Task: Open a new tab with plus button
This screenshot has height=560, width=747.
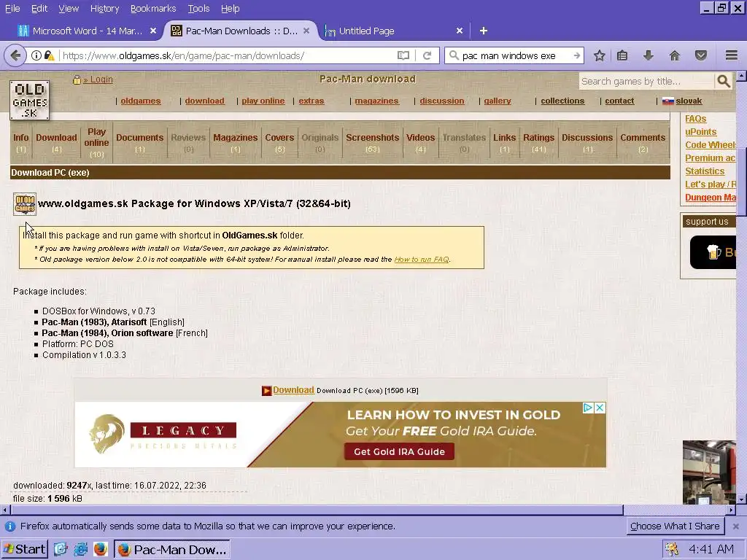Action: [483, 31]
